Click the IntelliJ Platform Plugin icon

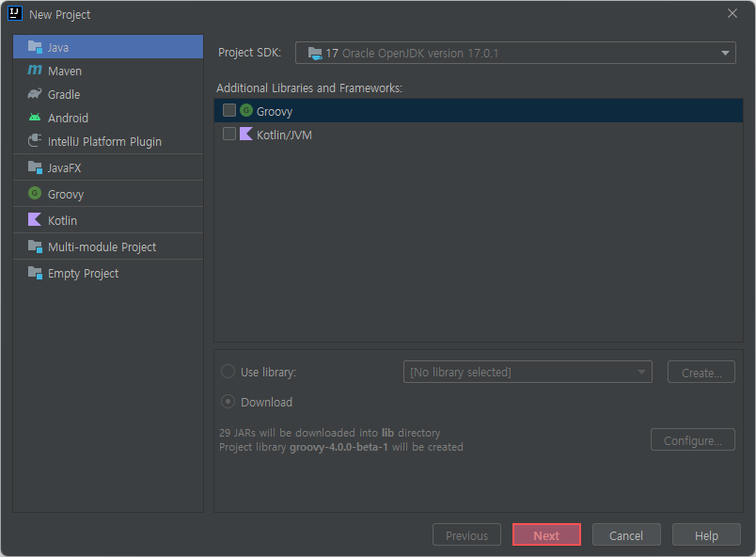(35, 140)
